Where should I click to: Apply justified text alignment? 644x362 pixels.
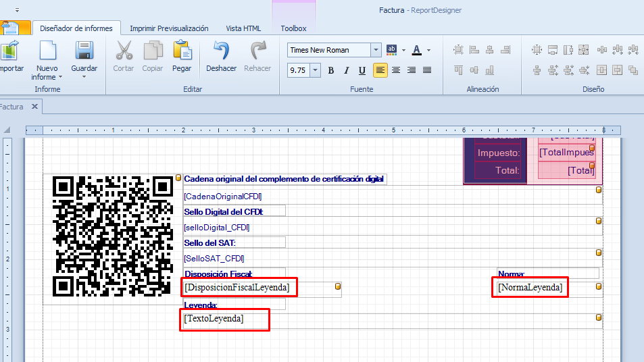pyautogui.click(x=427, y=70)
